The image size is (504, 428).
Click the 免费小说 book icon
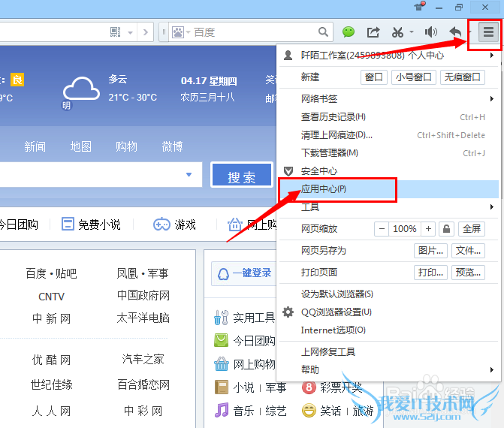[68, 225]
